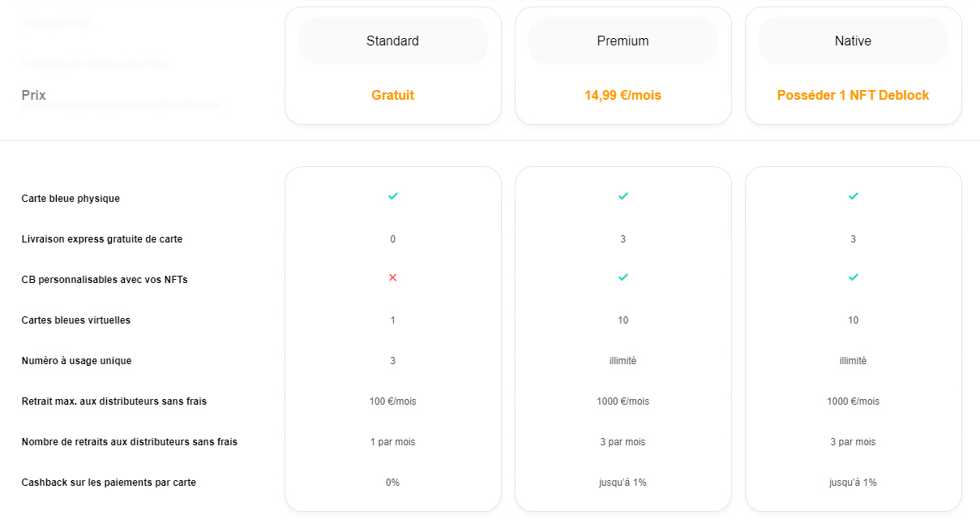Viewport: 980px width, 528px height.
Task: Click the Gratuit price label
Action: click(393, 96)
